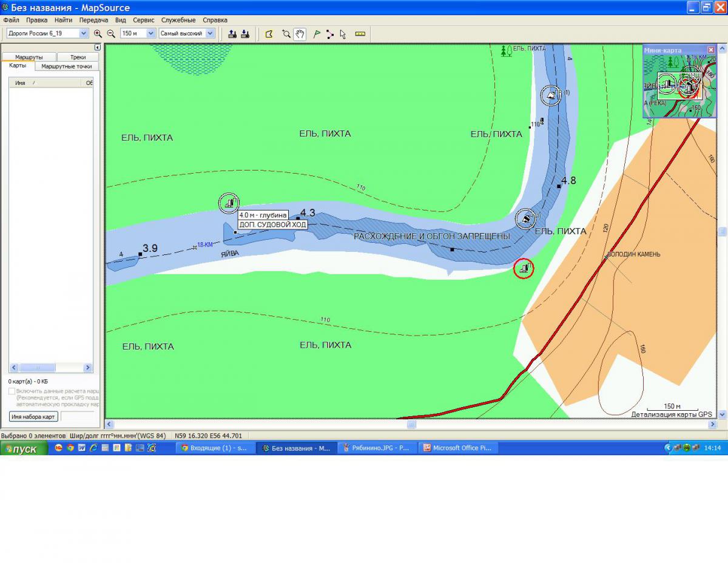Click the send to device icon

click(x=232, y=34)
